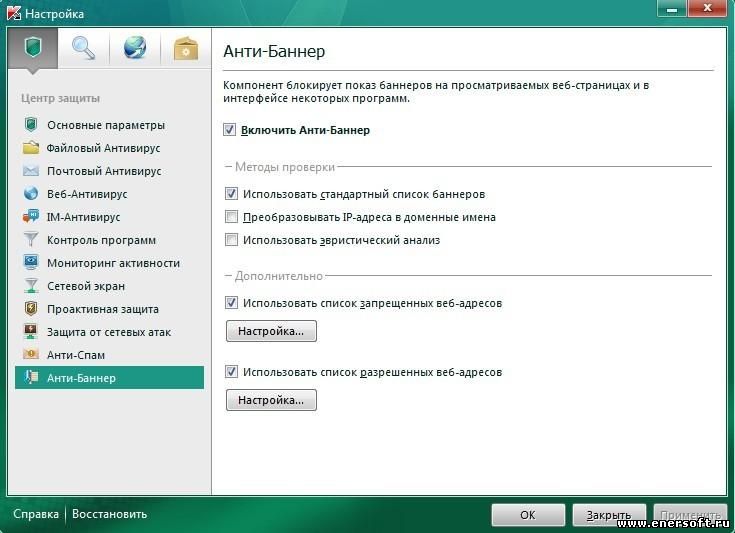Click the Применить button
The image size is (735, 533).
(690, 515)
